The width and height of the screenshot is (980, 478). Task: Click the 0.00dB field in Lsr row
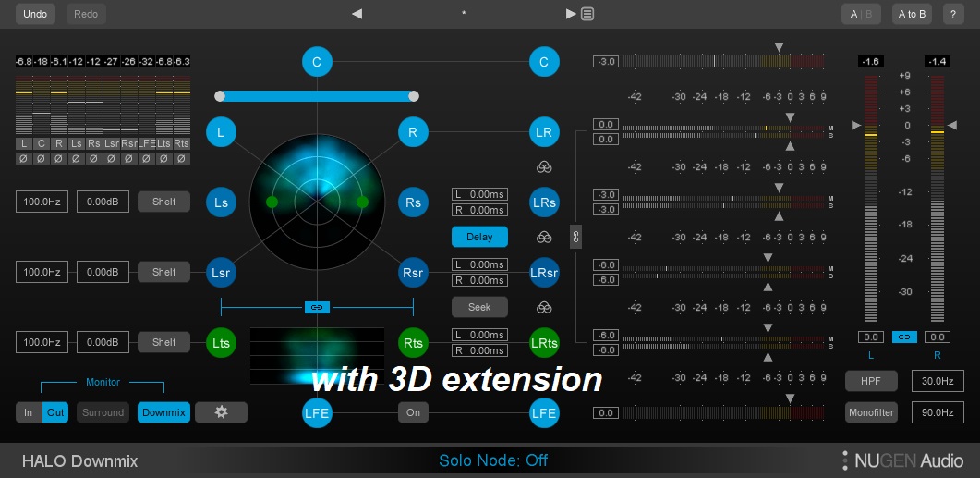tap(103, 272)
